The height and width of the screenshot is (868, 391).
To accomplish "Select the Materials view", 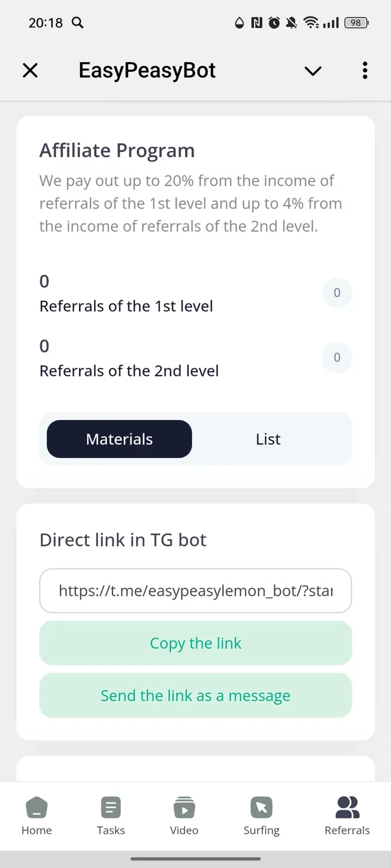I will (x=119, y=439).
